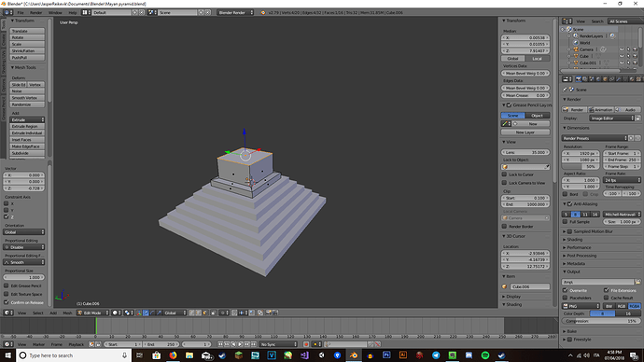The height and width of the screenshot is (362, 644).
Task: Open the Smooth falloff dropdown
Action: pyautogui.click(x=24, y=262)
